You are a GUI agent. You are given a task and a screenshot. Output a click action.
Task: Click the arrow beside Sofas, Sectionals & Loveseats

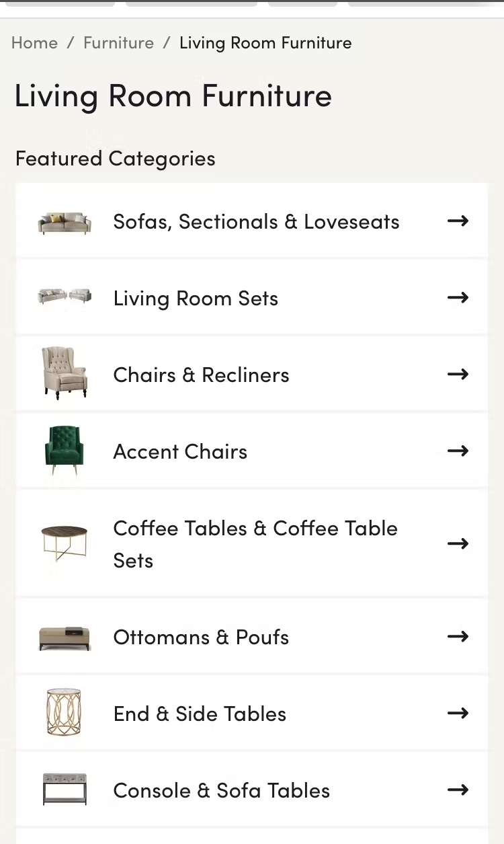point(458,221)
